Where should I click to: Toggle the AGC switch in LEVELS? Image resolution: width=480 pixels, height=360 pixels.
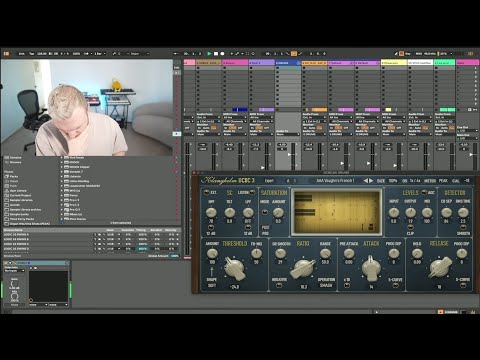pos(424,192)
